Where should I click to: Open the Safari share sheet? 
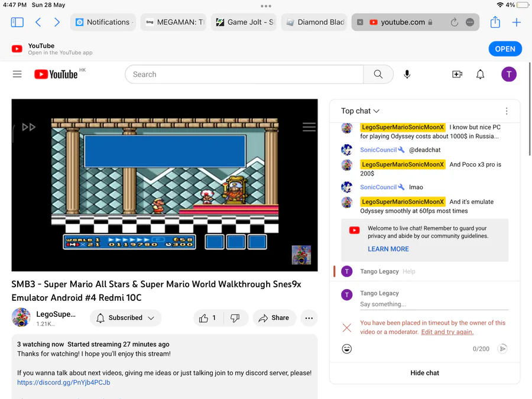coord(495,22)
